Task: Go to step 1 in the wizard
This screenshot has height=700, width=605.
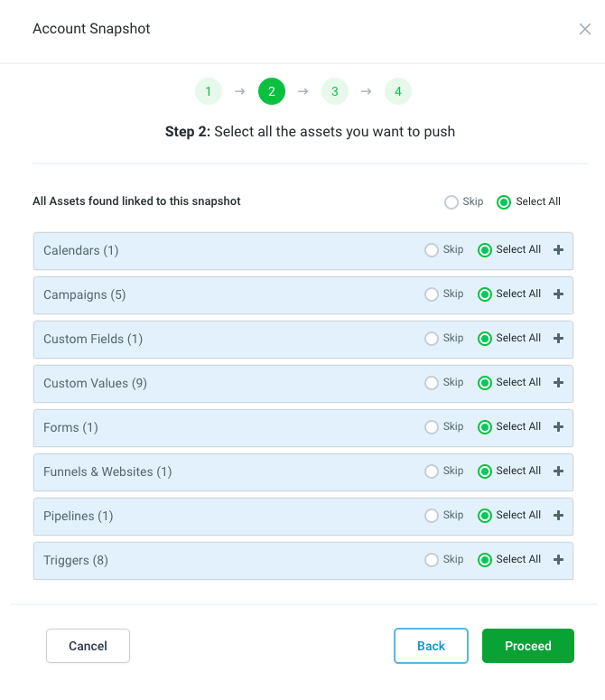Action: coord(208,91)
